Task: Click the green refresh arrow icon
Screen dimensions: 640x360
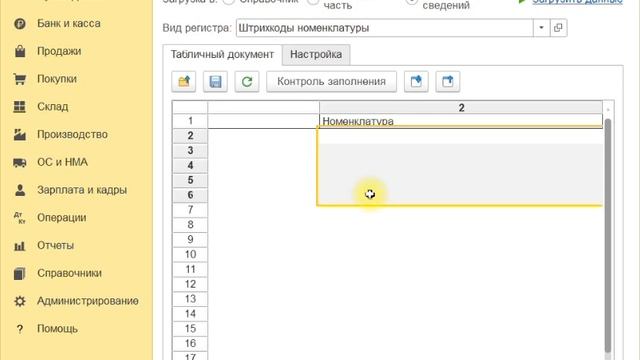Action: [247, 82]
